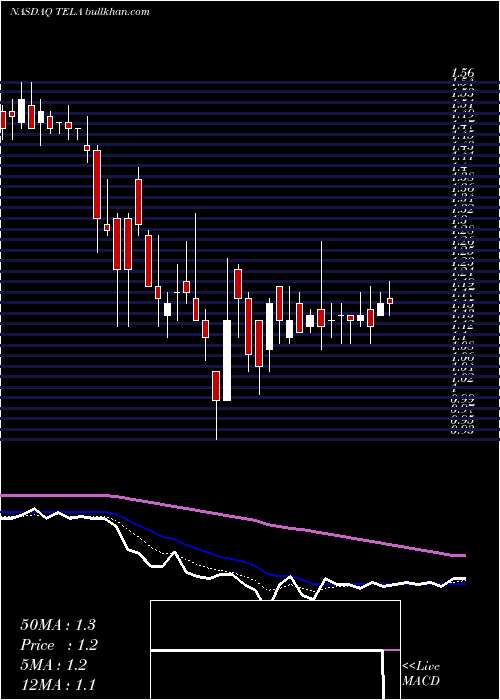This screenshot has height=700, width=500.
Task: Select the 1.56 top price axis label
Action: (x=462, y=73)
